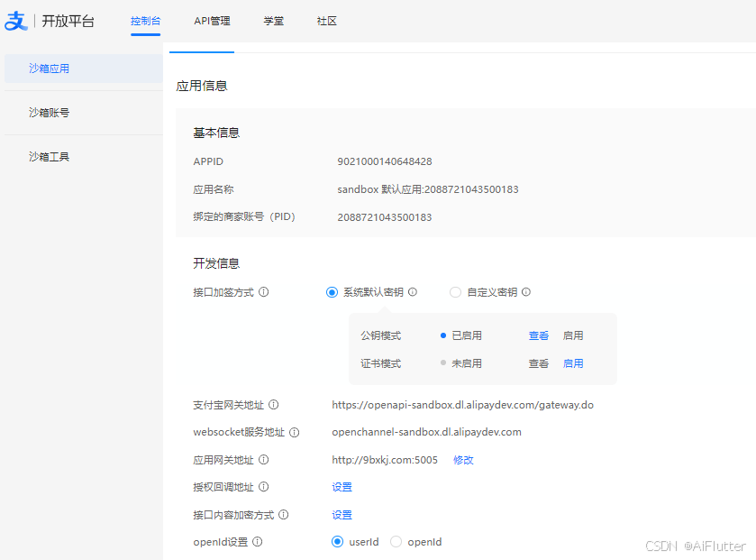This screenshot has width=756, height=560.
Task: Click info icon next to openId设置
Action: [258, 542]
